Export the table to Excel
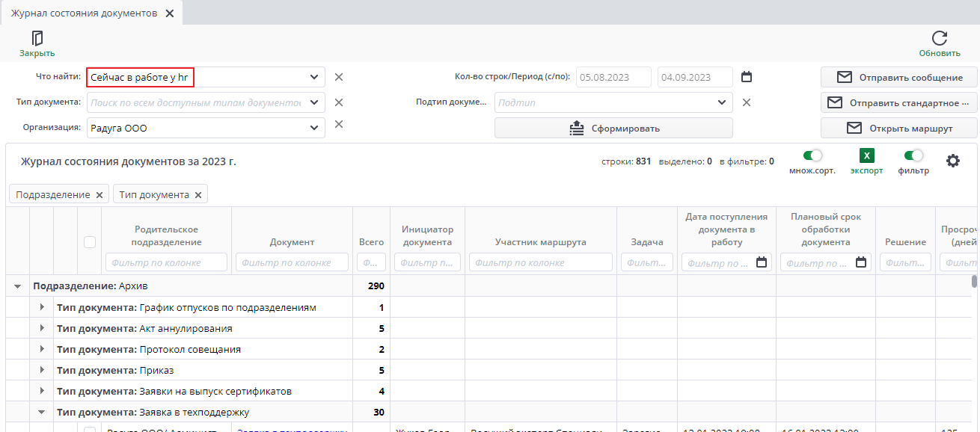 click(866, 156)
